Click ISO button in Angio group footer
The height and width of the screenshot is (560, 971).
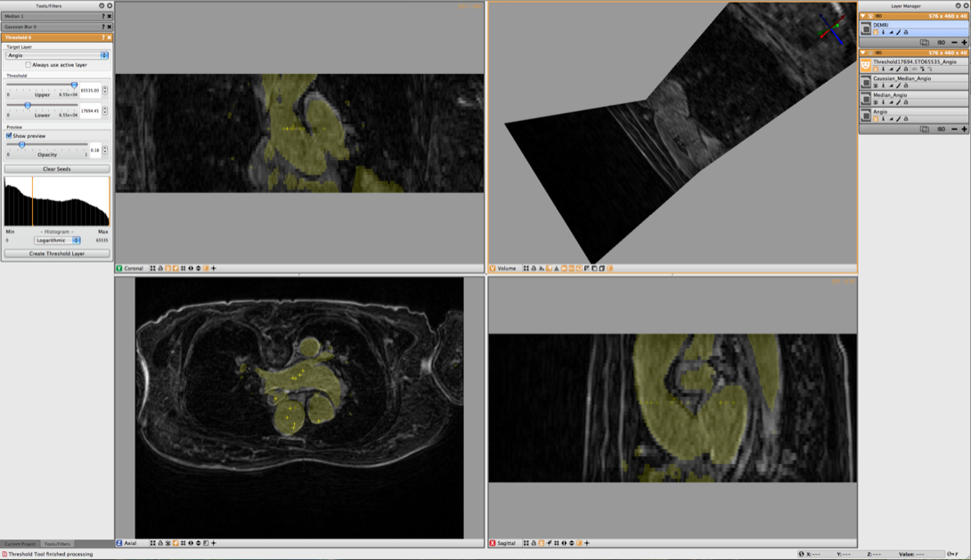tap(942, 129)
